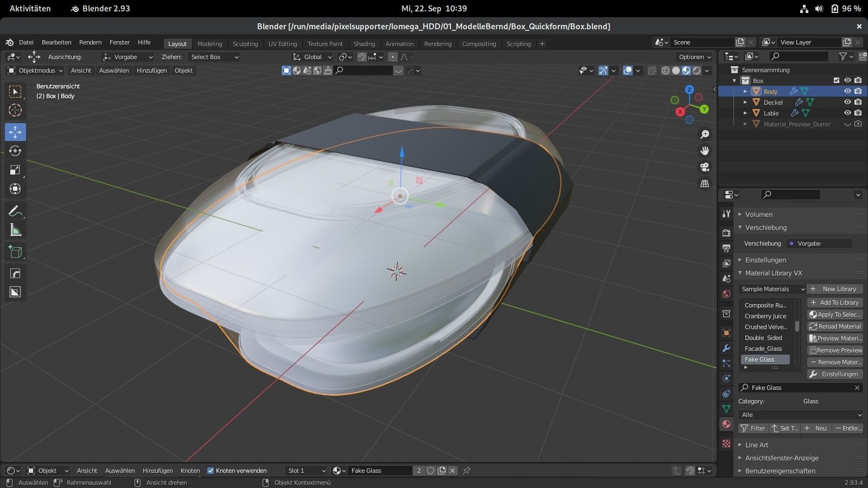Click the Reload Material button
The height and width of the screenshot is (488, 868).
[x=835, y=326]
